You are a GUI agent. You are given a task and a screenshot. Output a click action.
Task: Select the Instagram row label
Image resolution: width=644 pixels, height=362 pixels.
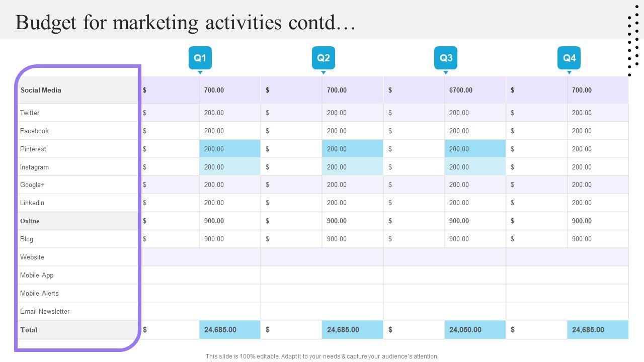(x=34, y=167)
